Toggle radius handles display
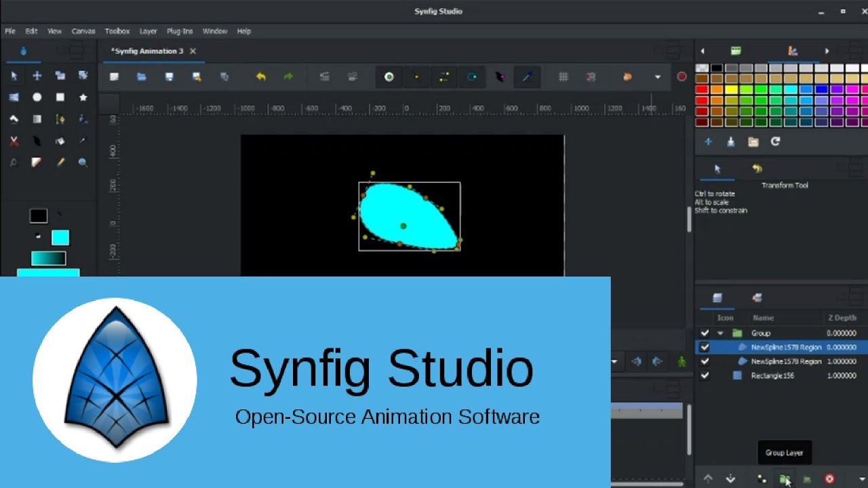 [x=472, y=77]
